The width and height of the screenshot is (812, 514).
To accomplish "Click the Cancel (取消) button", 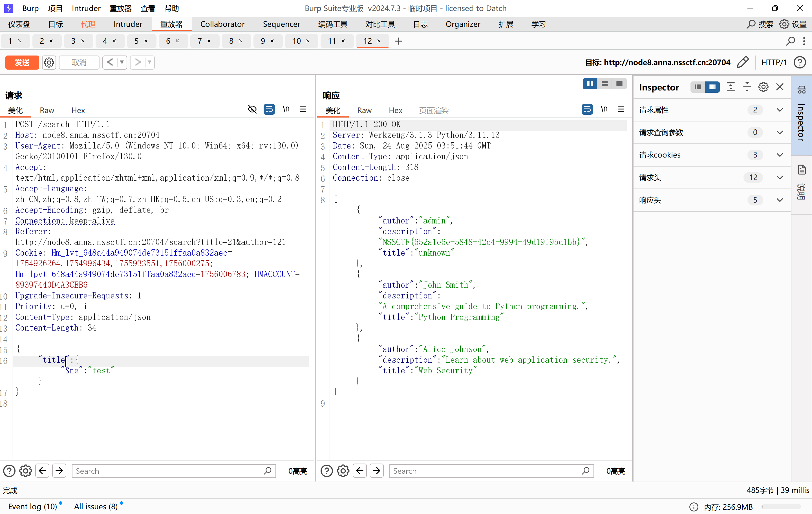I will (x=79, y=62).
